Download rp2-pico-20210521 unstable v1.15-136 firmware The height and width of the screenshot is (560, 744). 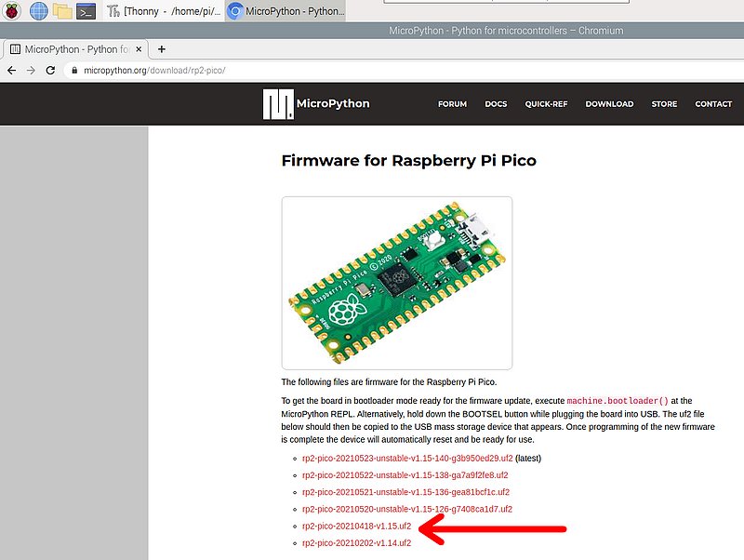click(x=405, y=492)
